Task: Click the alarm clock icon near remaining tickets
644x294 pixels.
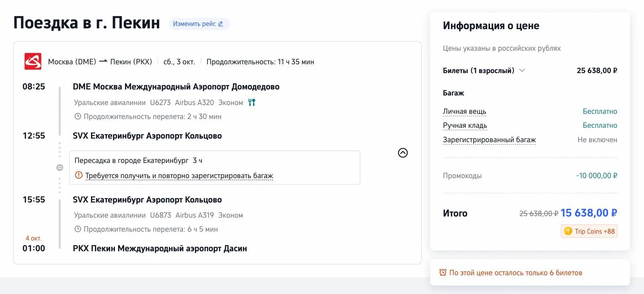Action: 443,272
